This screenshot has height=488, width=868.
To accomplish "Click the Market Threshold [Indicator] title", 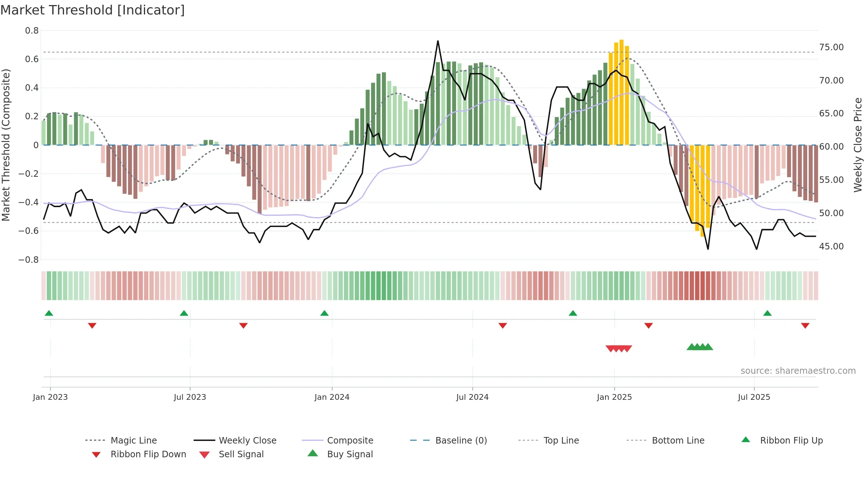I will (x=93, y=10).
